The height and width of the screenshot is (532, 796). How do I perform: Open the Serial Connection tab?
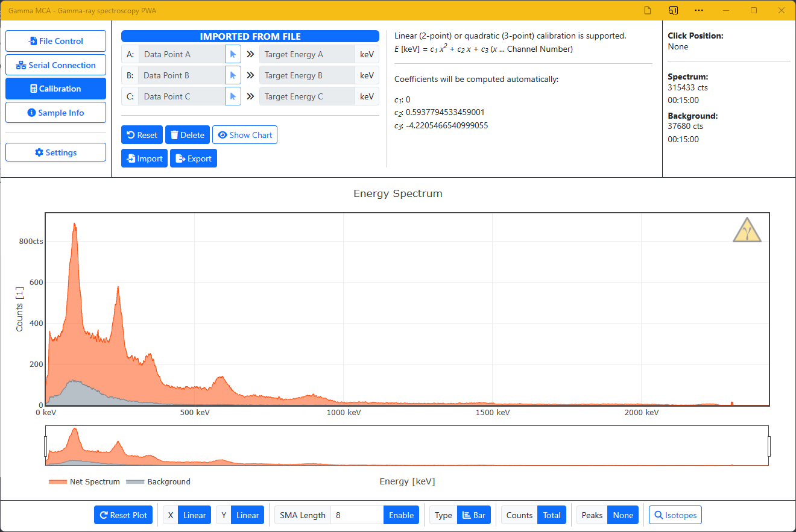[55, 65]
